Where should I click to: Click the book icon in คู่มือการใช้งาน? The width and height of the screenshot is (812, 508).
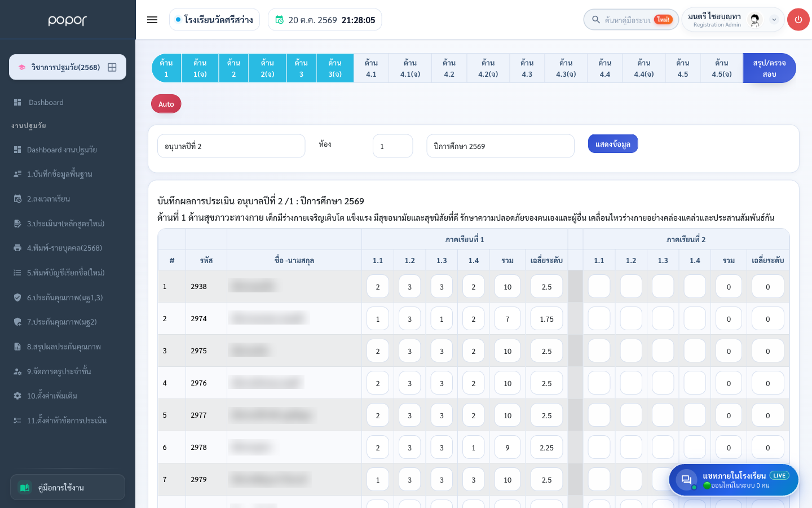(x=25, y=487)
